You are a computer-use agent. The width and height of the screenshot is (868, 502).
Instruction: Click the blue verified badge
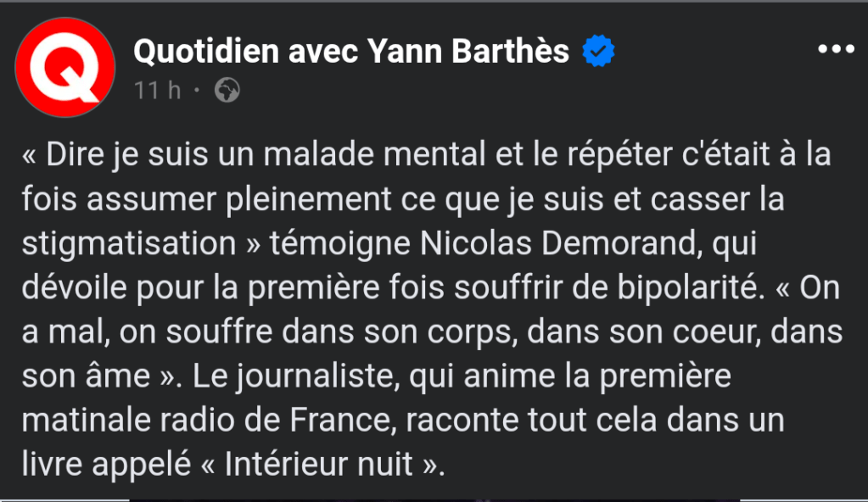pos(598,52)
